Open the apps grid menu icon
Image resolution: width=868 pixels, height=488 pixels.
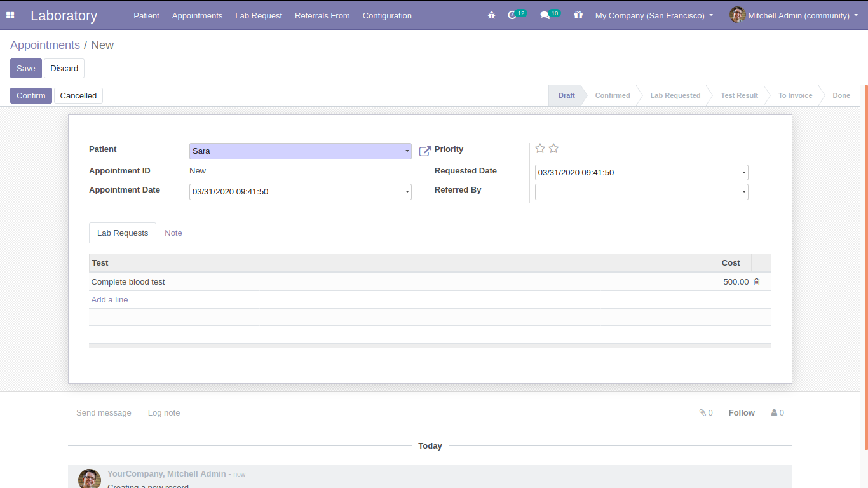[x=10, y=15]
